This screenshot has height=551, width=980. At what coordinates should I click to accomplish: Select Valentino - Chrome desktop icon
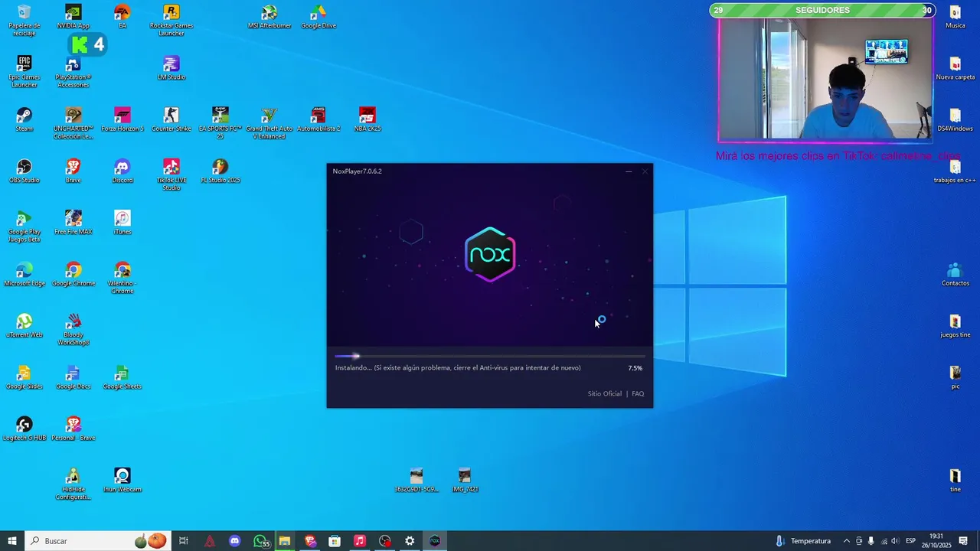tap(122, 278)
